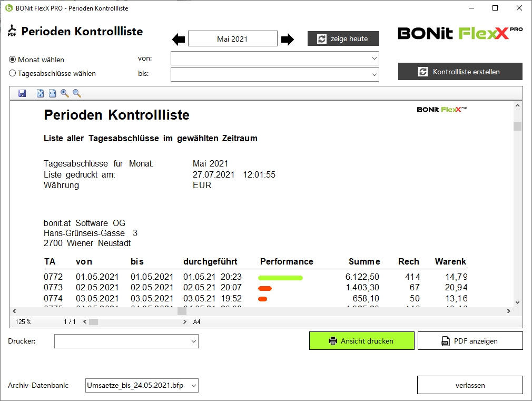Save the report using the floppy disk icon

pyautogui.click(x=23, y=93)
